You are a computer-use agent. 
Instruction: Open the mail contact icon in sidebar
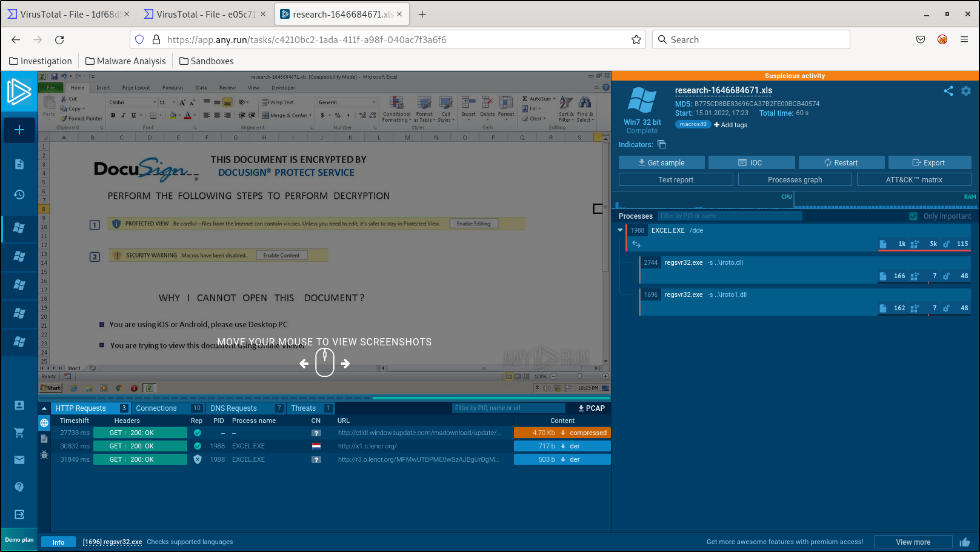[19, 460]
